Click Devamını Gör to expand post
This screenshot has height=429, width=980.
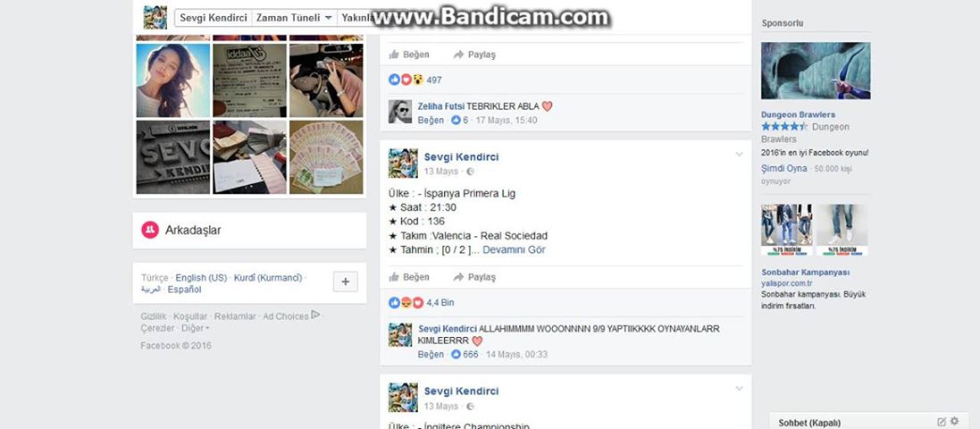514,250
